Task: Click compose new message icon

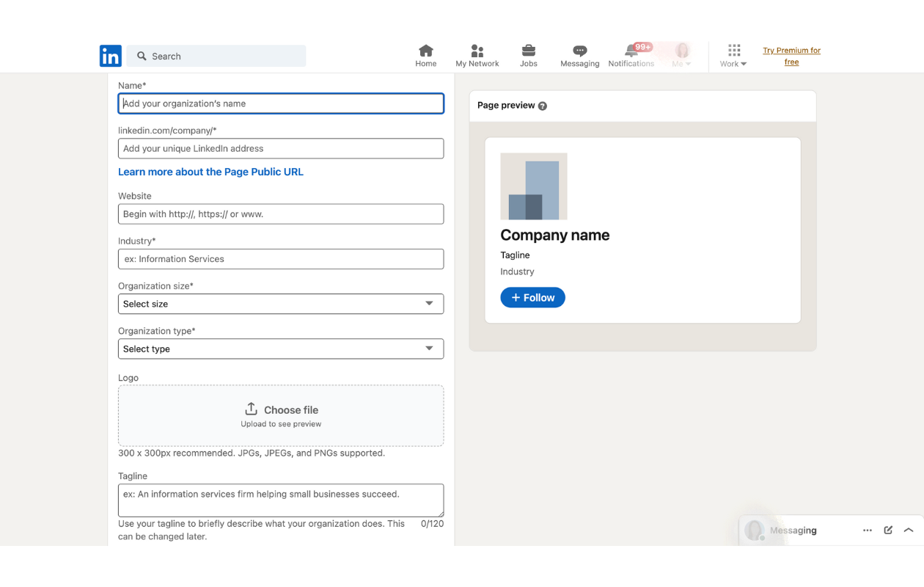Action: point(888,530)
